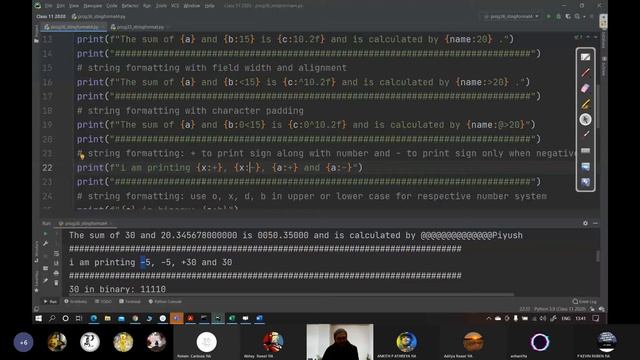Select the thin line tool in annotation toolbar
This screenshot has height=360, width=640.
click(585, 134)
